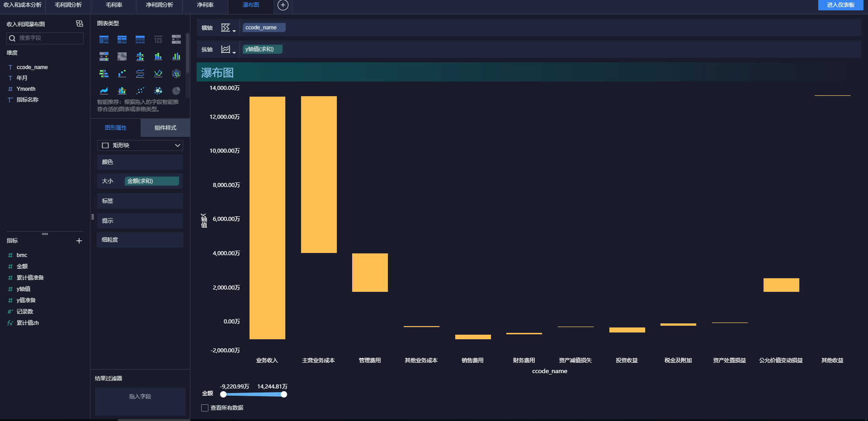Switch to 毛利率 tab

tap(114, 5)
